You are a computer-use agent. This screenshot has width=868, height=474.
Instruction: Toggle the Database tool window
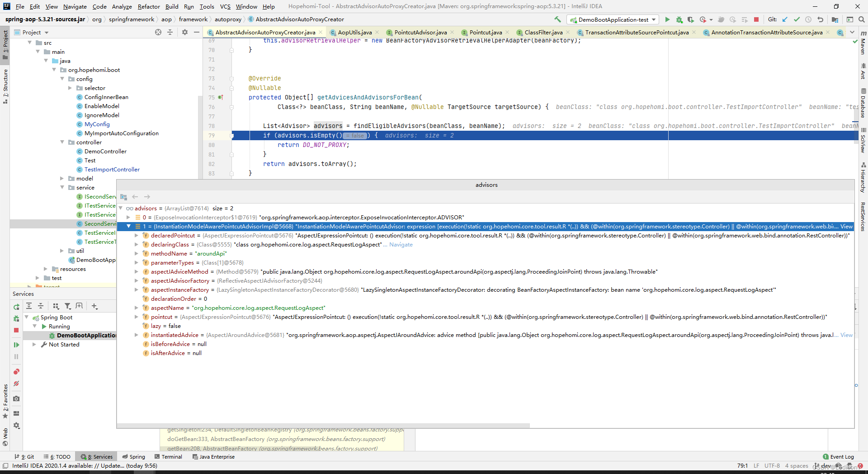coord(863,103)
